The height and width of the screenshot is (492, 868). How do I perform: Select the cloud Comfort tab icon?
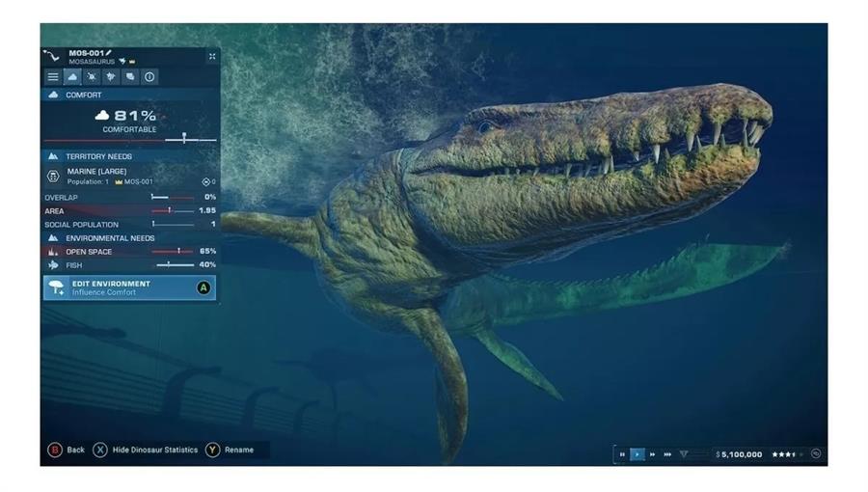[72, 77]
